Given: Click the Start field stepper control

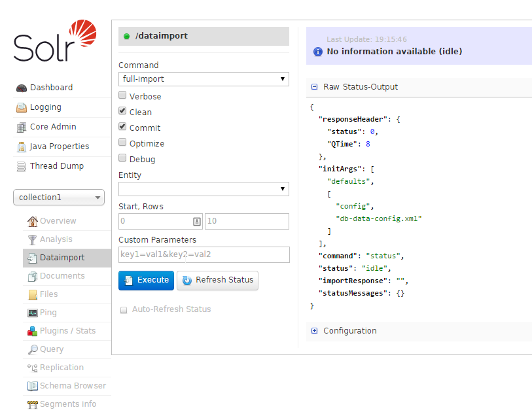Looking at the screenshot, I should pos(197,221).
